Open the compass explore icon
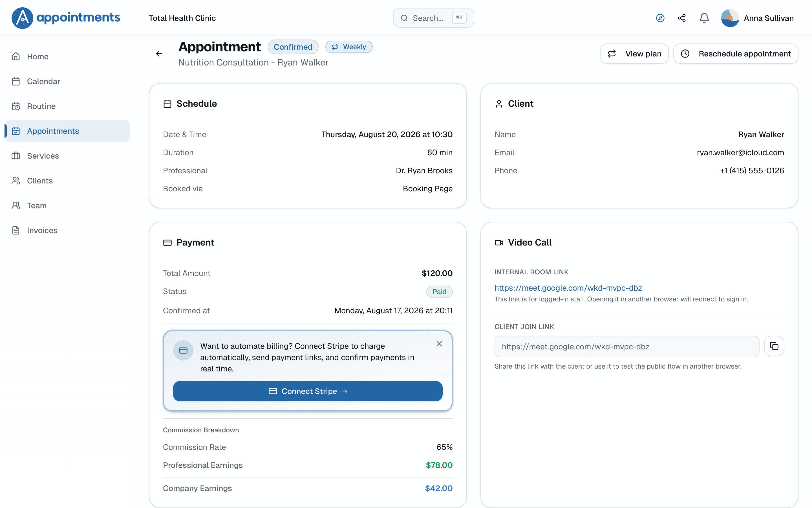812x508 pixels. point(660,18)
